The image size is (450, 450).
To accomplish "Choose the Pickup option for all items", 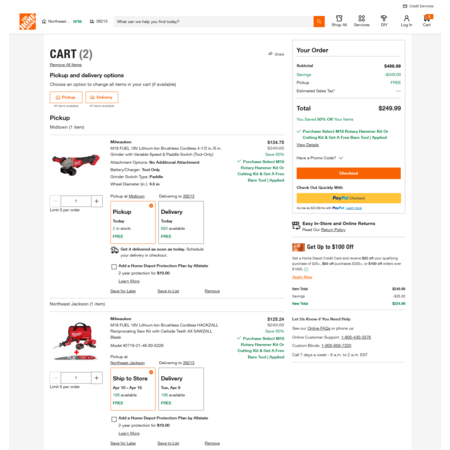I will pyautogui.click(x=66, y=97).
